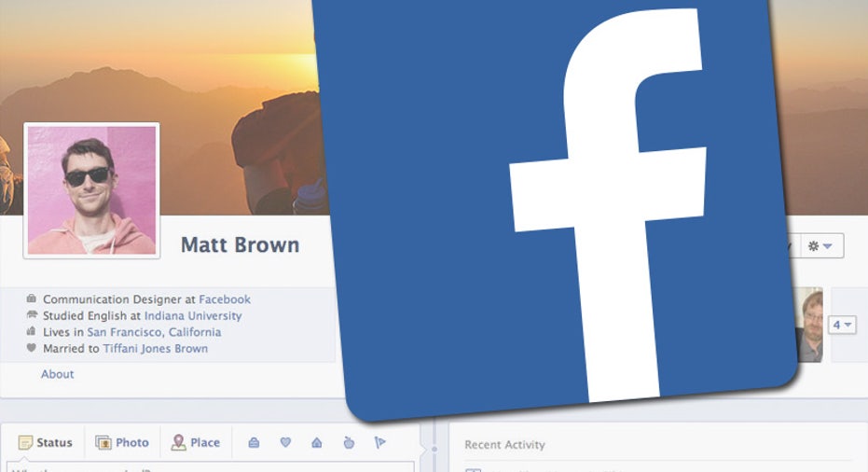Click the Photo picture icon
868x472 pixels.
tap(103, 442)
